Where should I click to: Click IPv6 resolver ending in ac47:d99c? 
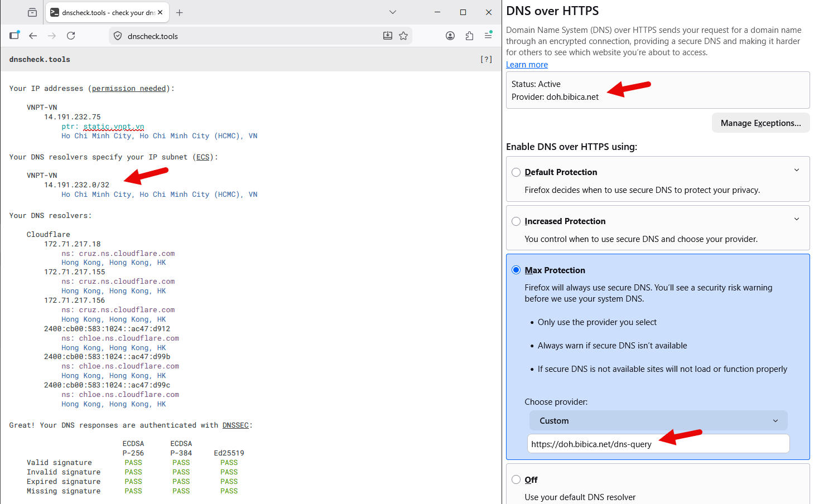pyautogui.click(x=107, y=385)
